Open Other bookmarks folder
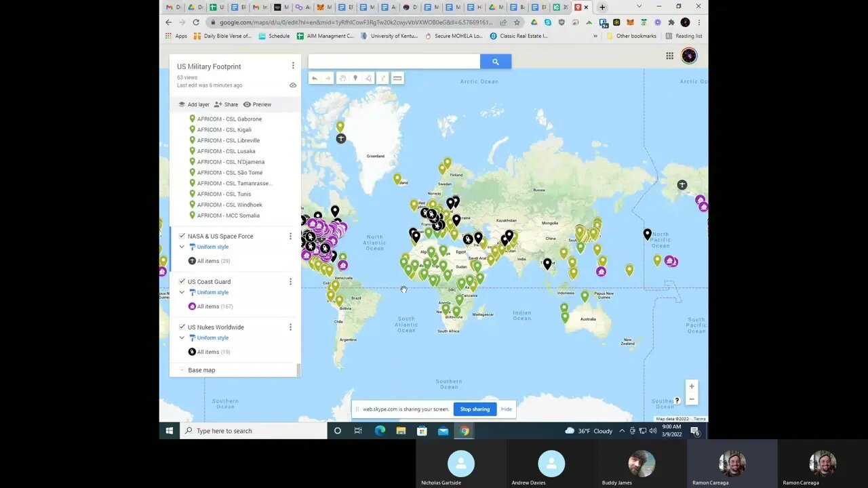868x488 pixels. click(x=631, y=36)
